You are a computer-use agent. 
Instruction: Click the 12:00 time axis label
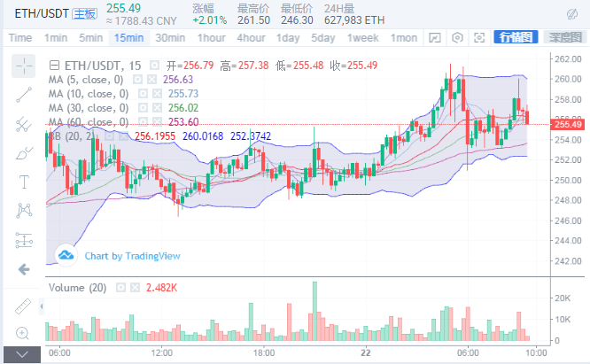(162, 353)
